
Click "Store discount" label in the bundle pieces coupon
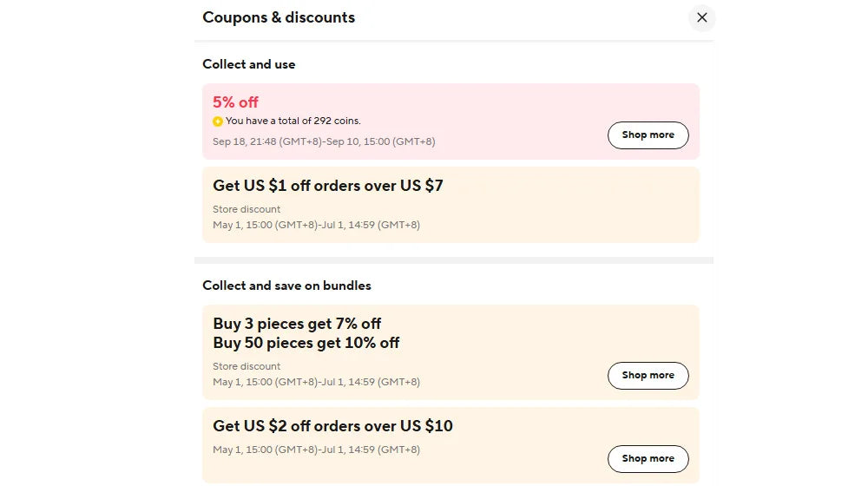[247, 366]
